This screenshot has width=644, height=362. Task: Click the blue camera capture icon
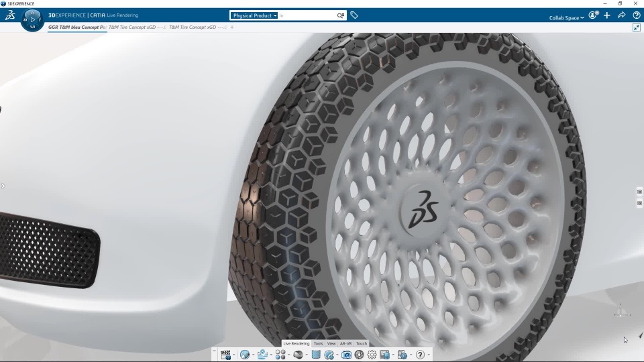tap(346, 355)
